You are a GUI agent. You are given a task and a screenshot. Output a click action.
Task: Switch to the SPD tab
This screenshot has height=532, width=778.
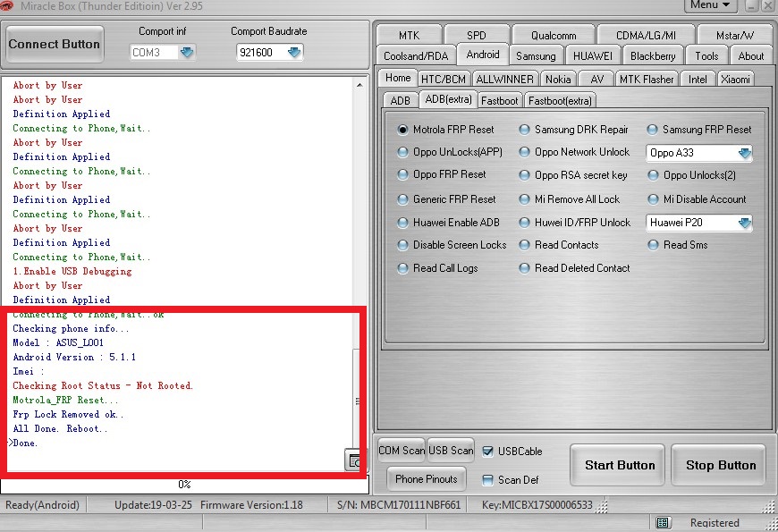[477, 35]
